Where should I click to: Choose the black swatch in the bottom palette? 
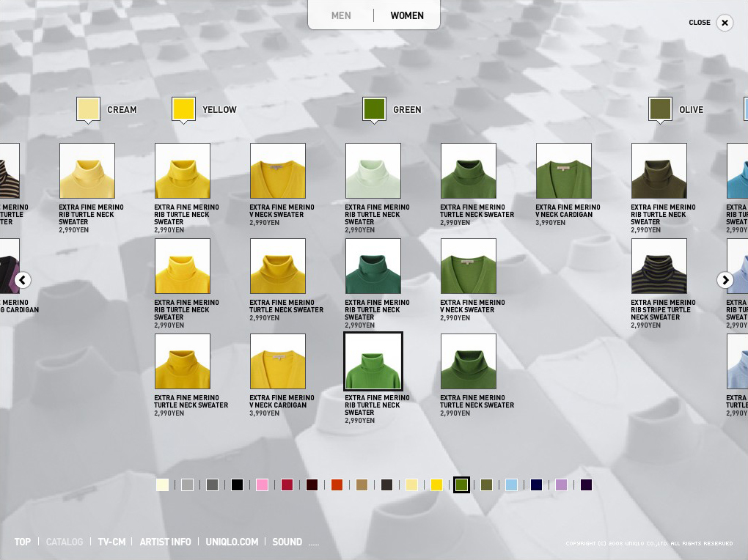pos(237,485)
